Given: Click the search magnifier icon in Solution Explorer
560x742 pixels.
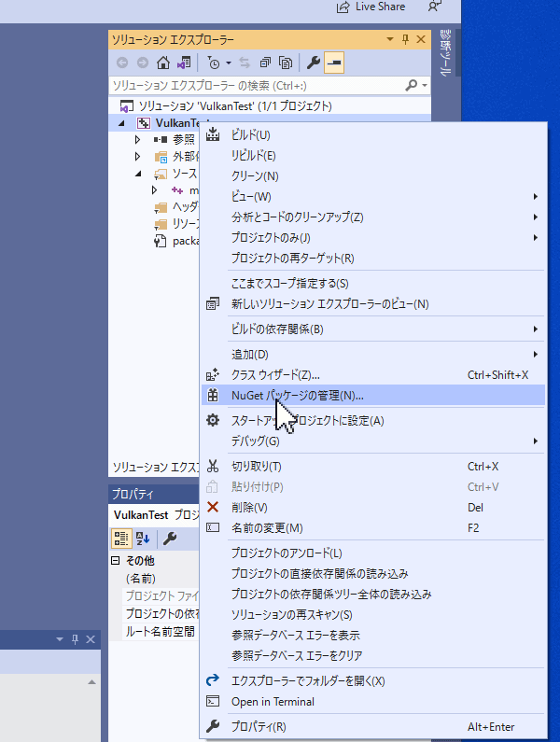Looking at the screenshot, I should click(412, 85).
